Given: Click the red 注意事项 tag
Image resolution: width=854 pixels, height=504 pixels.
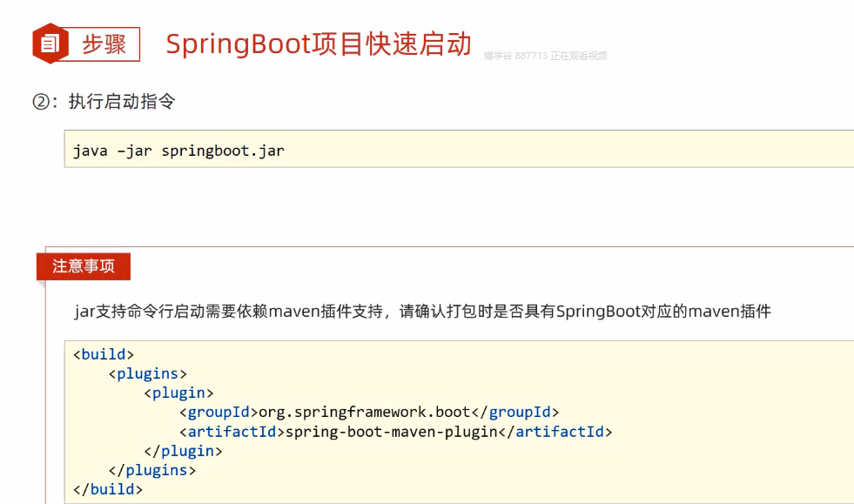Looking at the screenshot, I should click(x=84, y=266).
